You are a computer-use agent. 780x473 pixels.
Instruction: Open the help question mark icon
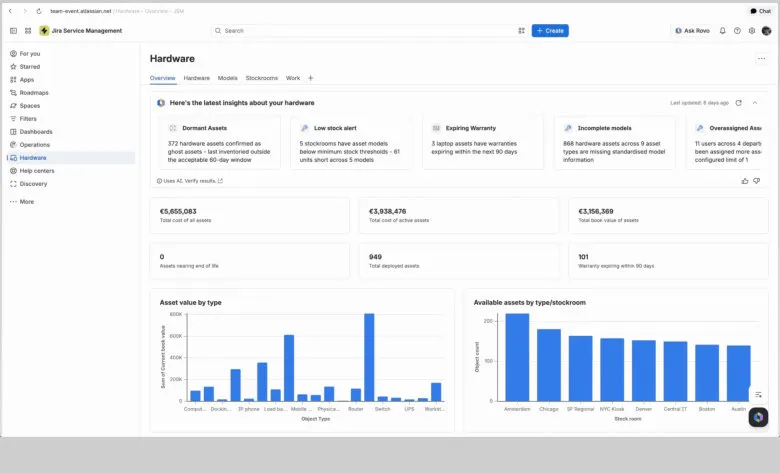(x=737, y=31)
